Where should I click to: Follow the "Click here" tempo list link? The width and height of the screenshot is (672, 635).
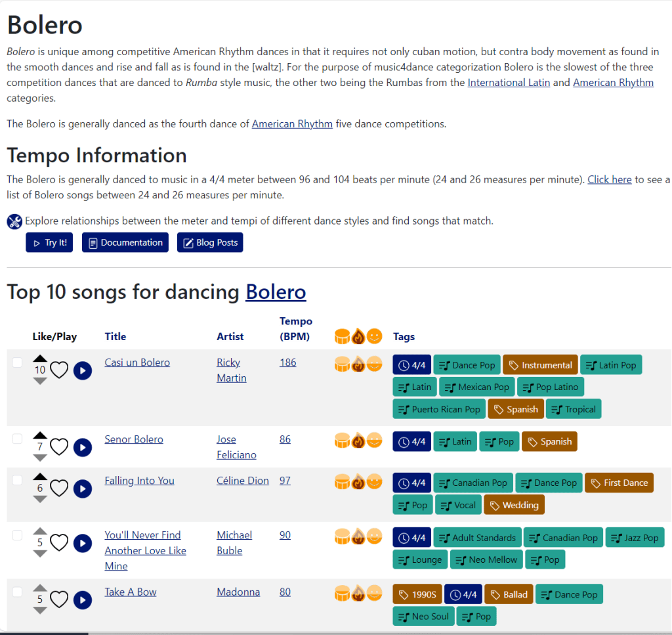point(609,179)
